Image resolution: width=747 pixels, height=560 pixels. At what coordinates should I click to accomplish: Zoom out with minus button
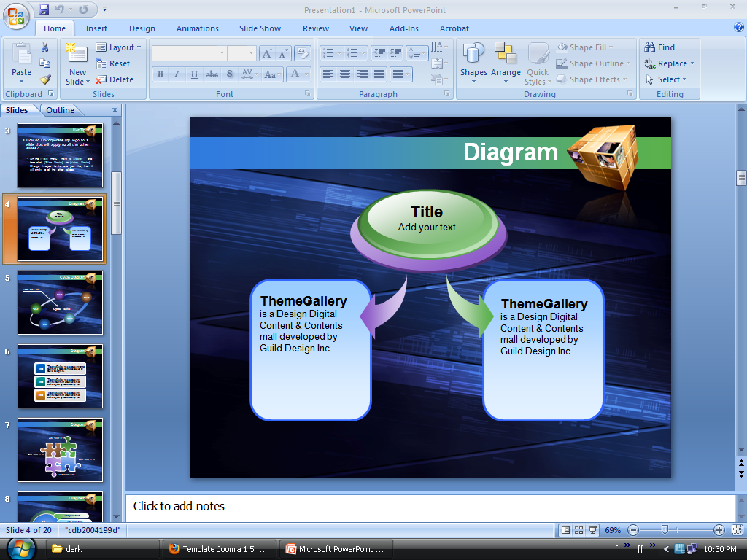633,530
